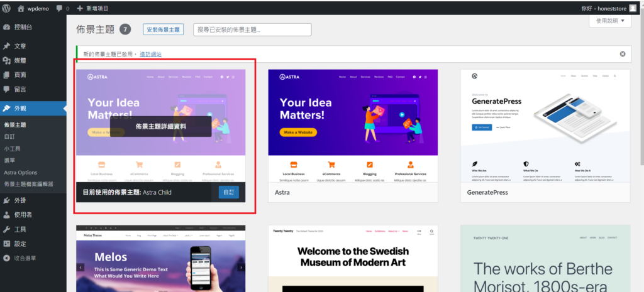
Task: Open the wpdemo site home icon
Action: tap(21, 8)
